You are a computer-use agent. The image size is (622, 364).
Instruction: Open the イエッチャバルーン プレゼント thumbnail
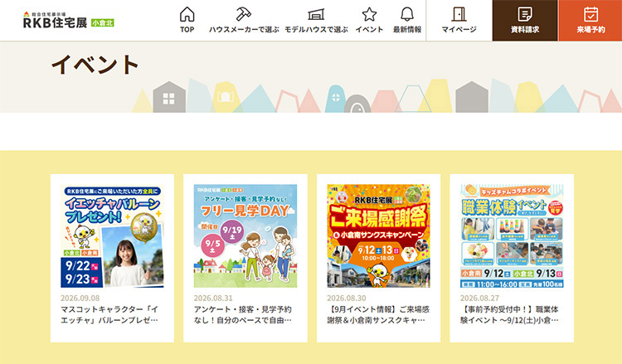click(x=112, y=236)
